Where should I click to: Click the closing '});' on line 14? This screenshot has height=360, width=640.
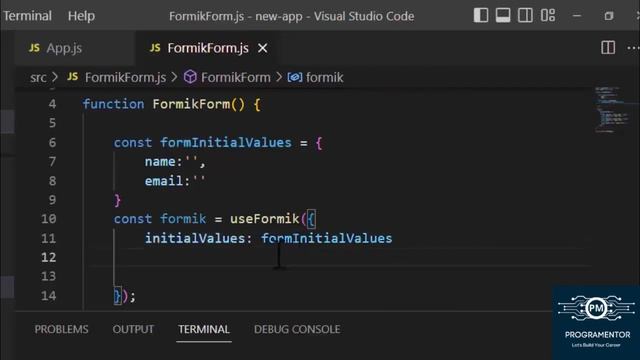click(124, 296)
